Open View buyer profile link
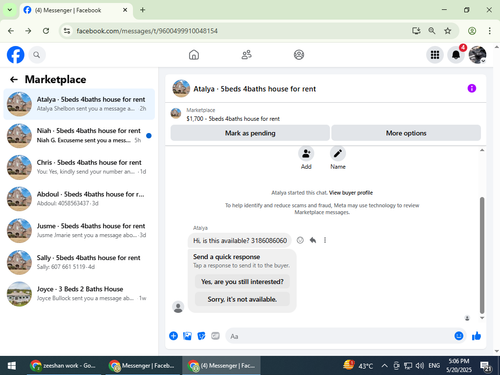Viewport: 500px width, 375px height. [351, 193]
